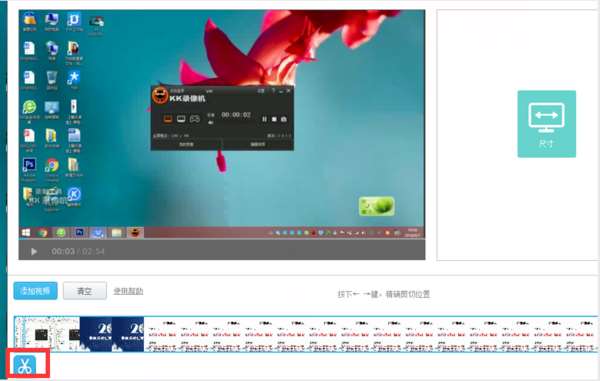Click the Photoshop desktop icon in preview

[29, 166]
